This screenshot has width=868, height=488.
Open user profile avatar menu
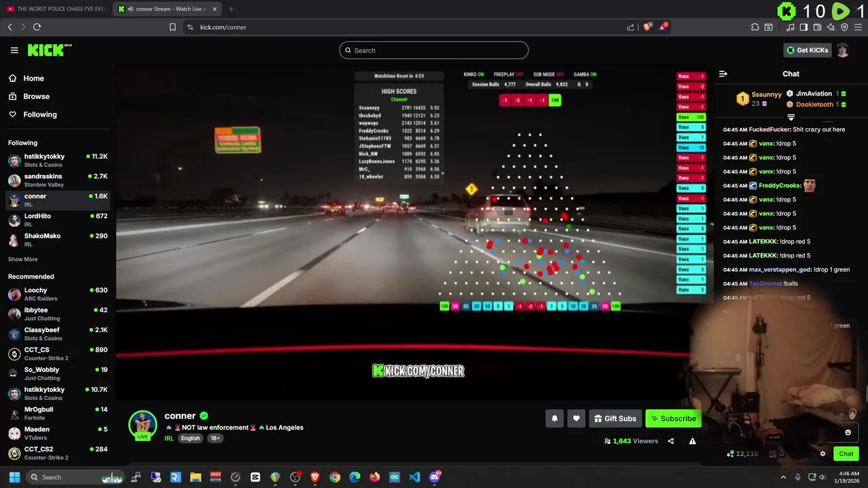pyautogui.click(x=842, y=50)
